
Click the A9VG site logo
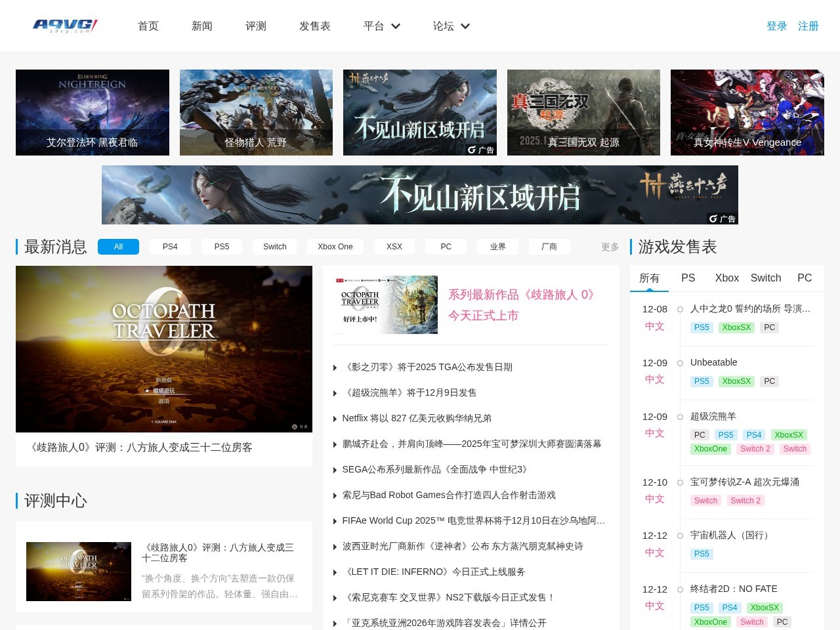[x=65, y=26]
